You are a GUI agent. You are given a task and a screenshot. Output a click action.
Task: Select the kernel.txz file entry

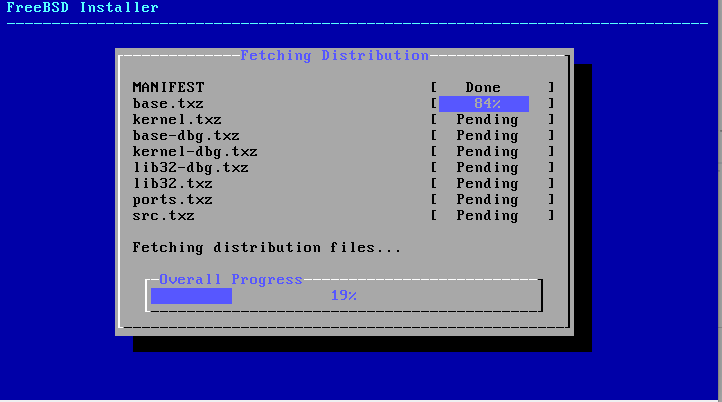pyautogui.click(x=177, y=120)
